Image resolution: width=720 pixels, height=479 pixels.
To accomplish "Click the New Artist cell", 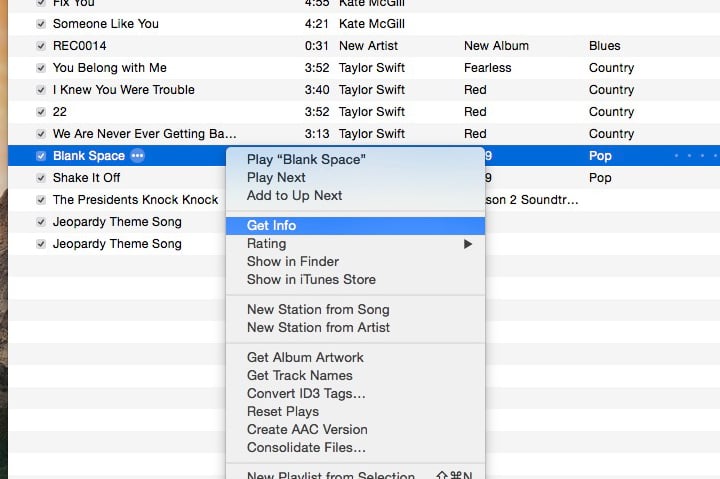I will [368, 46].
